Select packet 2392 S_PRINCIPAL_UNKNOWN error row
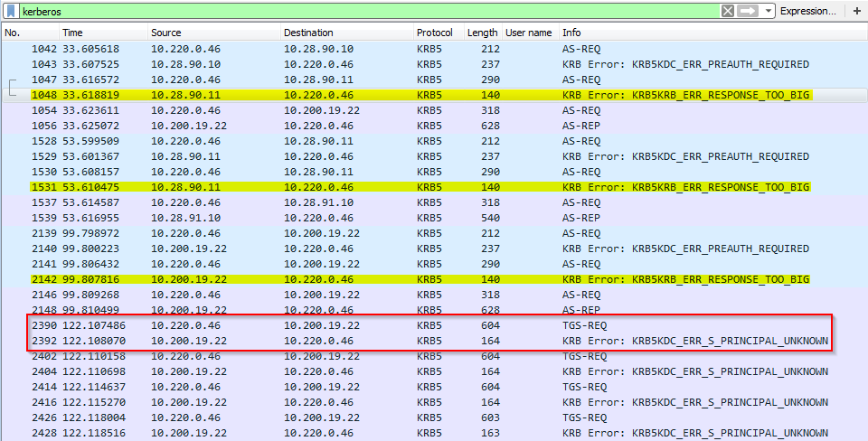This screenshot has height=441, width=868. 435,341
